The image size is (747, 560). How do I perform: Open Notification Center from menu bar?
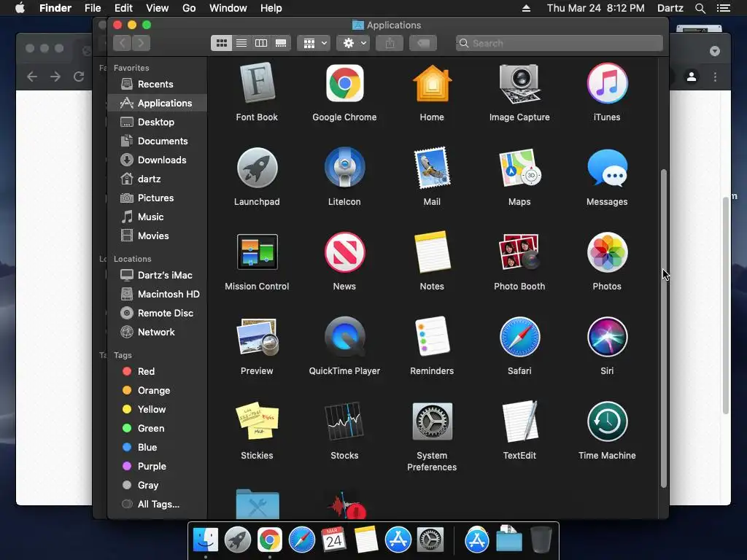pos(724,8)
